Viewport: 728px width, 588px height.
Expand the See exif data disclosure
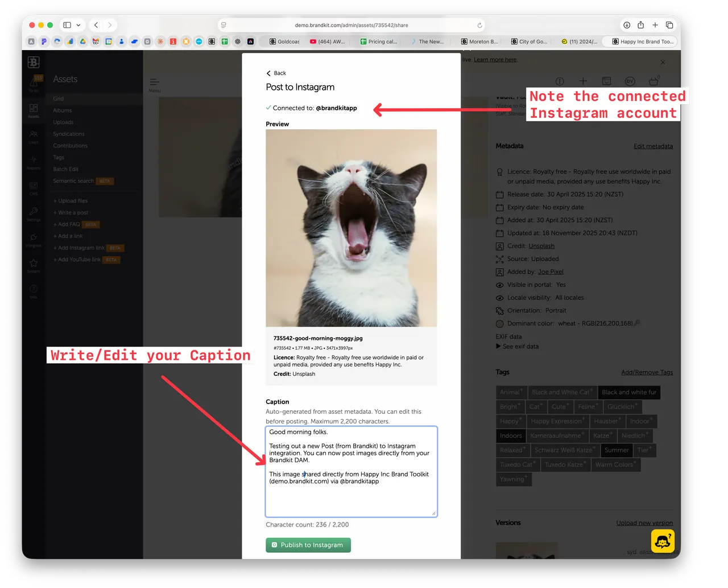tap(518, 346)
